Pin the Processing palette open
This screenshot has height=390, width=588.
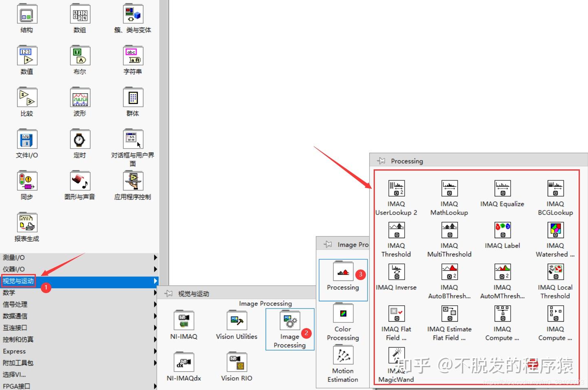[x=381, y=160]
